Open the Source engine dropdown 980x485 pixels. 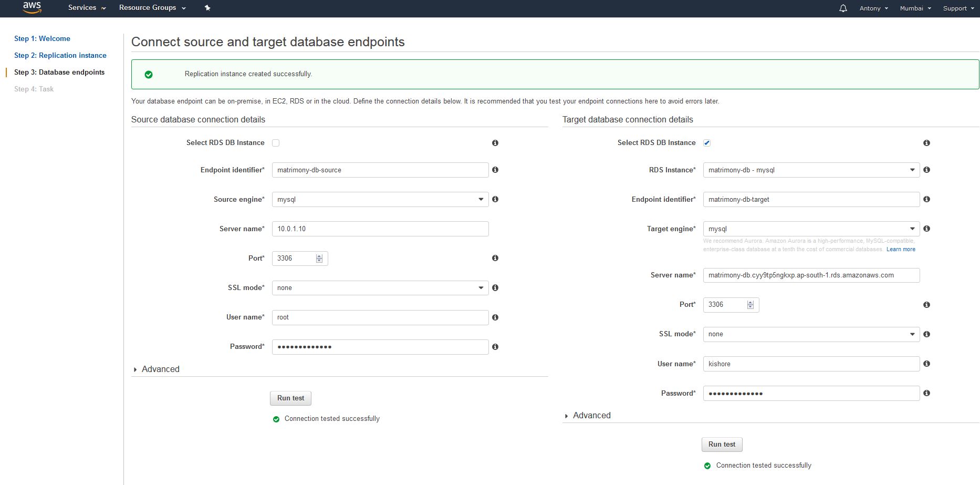[x=380, y=199]
